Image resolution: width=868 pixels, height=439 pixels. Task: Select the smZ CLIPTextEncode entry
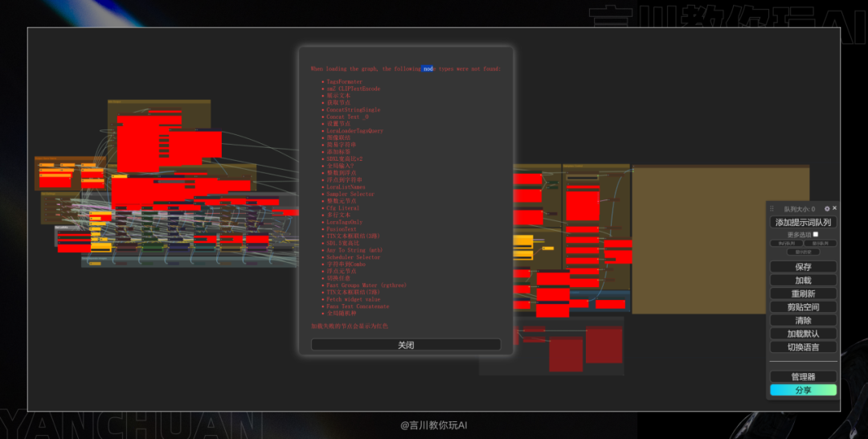[x=353, y=88]
